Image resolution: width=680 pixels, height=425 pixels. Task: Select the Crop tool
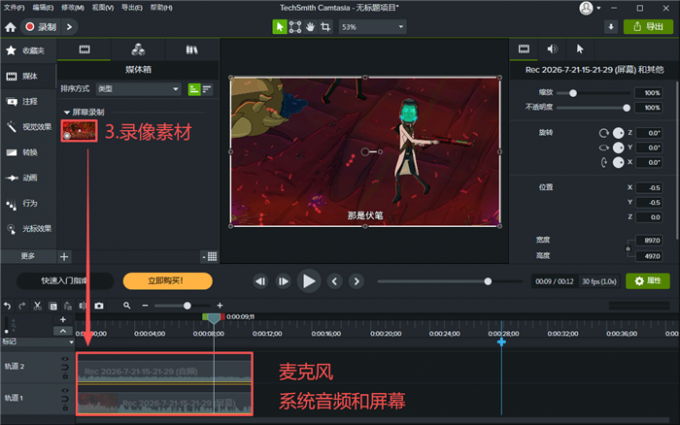[x=325, y=27]
